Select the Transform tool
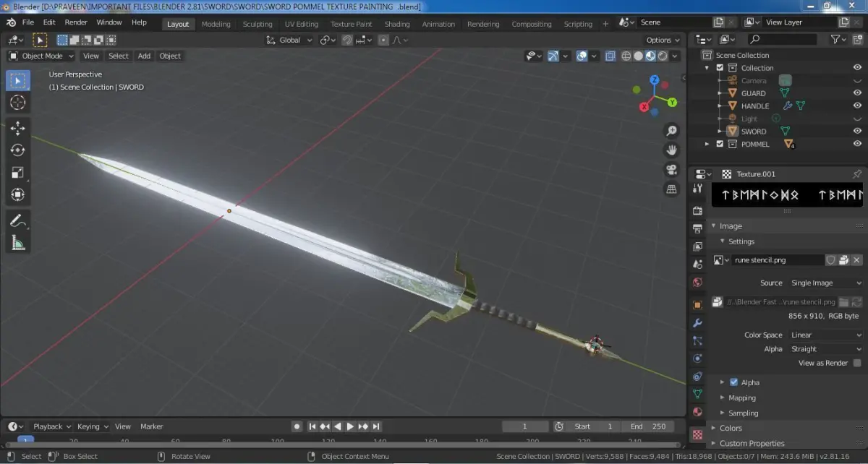 [18, 194]
